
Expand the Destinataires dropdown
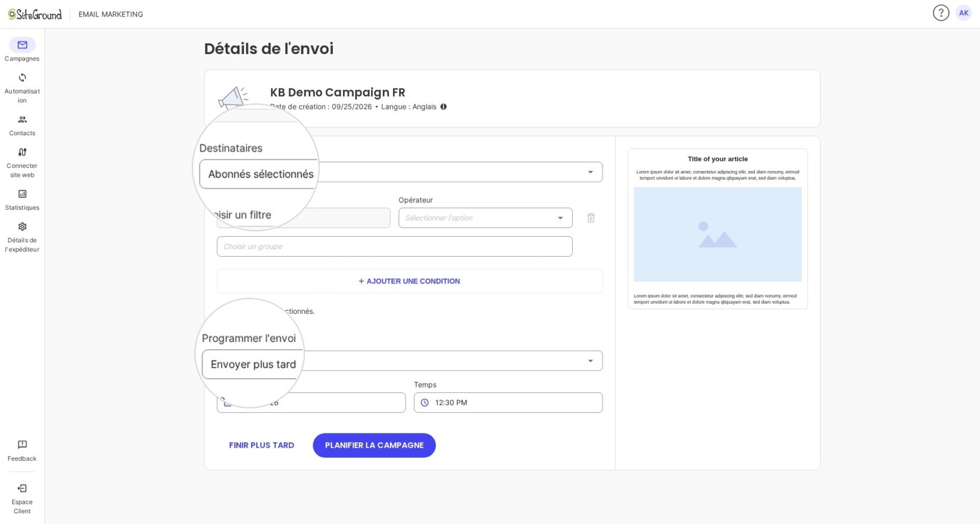point(410,172)
